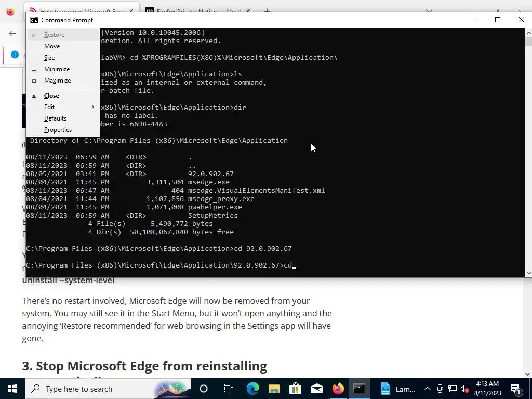Open the notification center icon
The image size is (532, 399).
click(x=515, y=389)
